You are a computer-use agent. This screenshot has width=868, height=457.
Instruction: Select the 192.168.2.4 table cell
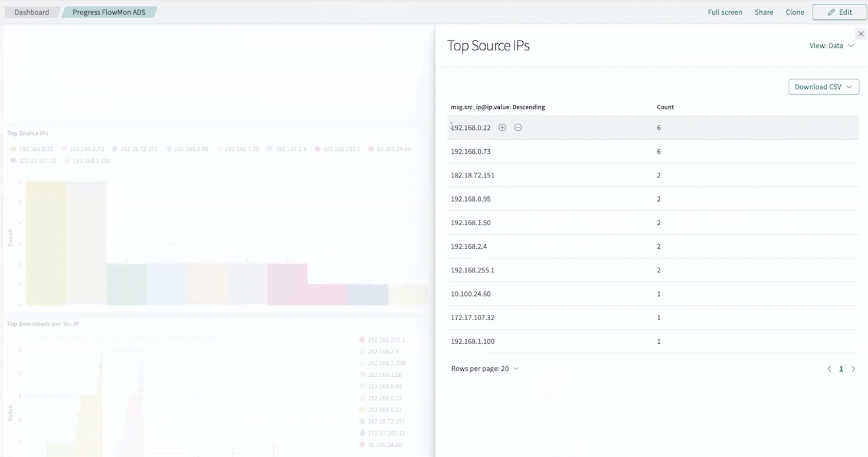(x=469, y=246)
